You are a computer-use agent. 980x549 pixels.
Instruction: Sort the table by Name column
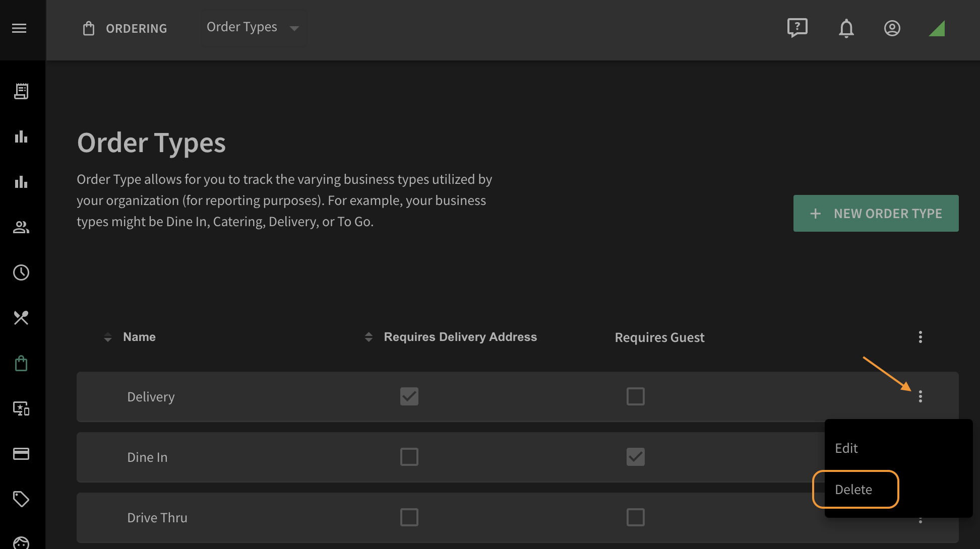[x=139, y=337]
